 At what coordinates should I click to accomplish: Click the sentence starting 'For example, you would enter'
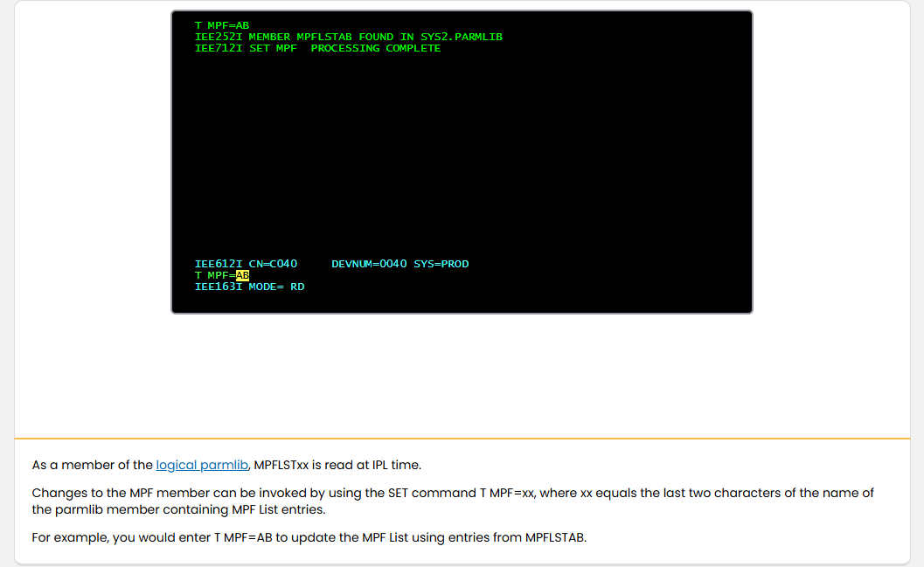pyautogui.click(x=309, y=537)
